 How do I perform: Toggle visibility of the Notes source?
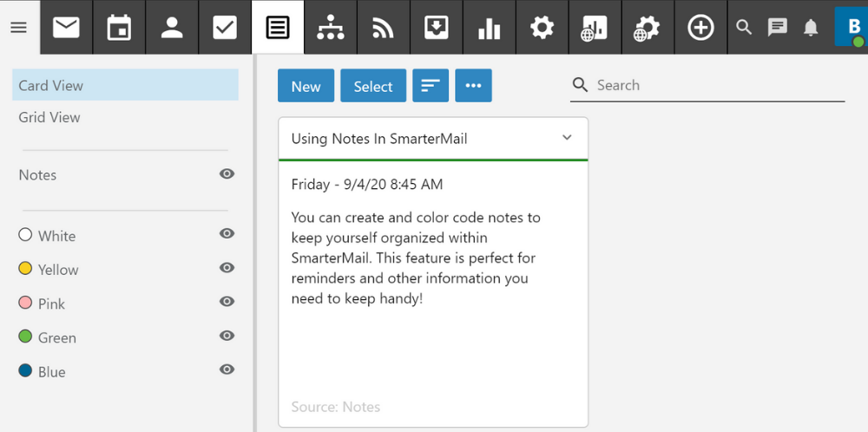click(227, 174)
